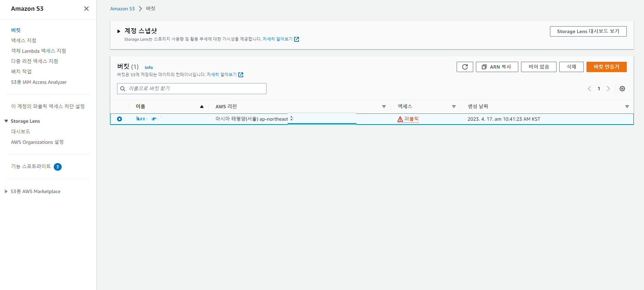Sort by 생성 날짜 column arrow
The width and height of the screenshot is (644, 290).
click(x=627, y=107)
